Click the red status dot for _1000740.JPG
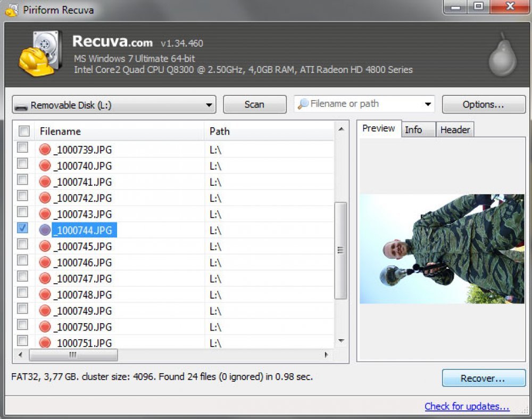Screen dimensions: 532x419 pyautogui.click(x=45, y=166)
